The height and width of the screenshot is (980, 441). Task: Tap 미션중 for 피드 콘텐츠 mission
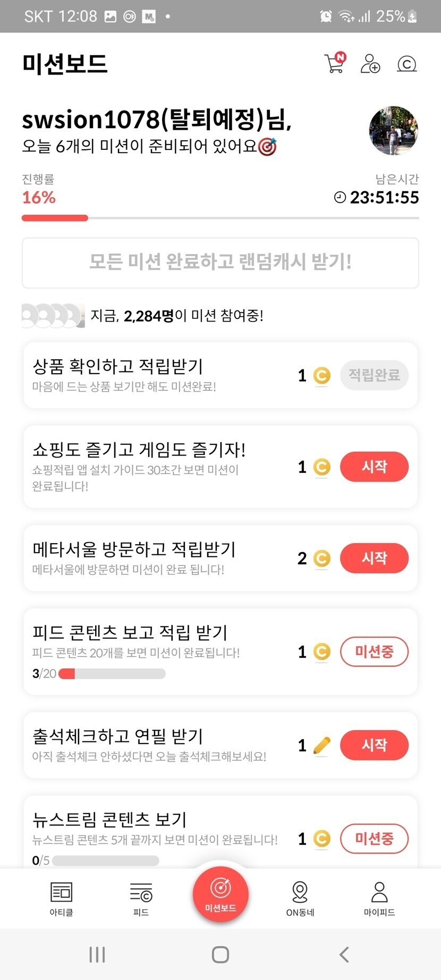(374, 652)
